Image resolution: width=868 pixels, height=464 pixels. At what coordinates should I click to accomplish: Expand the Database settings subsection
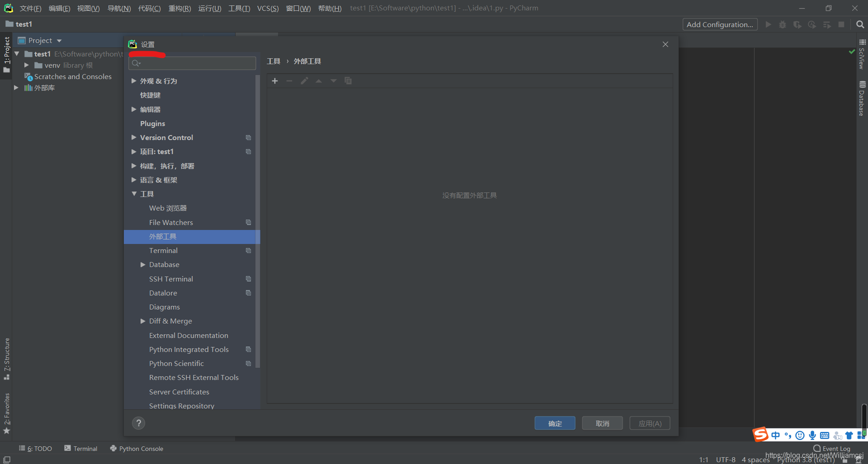[143, 265]
